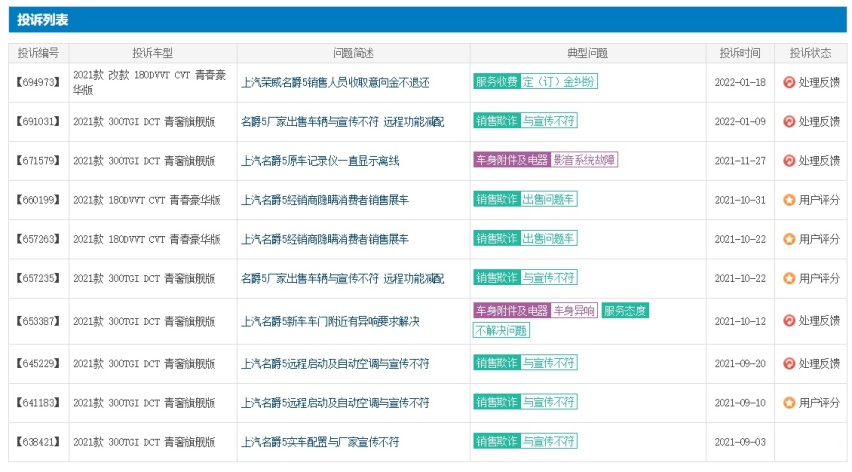Image resolution: width=852 pixels, height=472 pixels.
Task: Click 服务收费 tag in row 694973
Action: pyautogui.click(x=497, y=81)
